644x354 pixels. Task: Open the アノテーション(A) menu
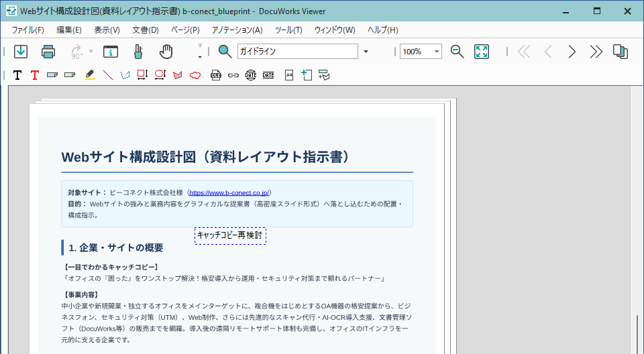tap(237, 30)
